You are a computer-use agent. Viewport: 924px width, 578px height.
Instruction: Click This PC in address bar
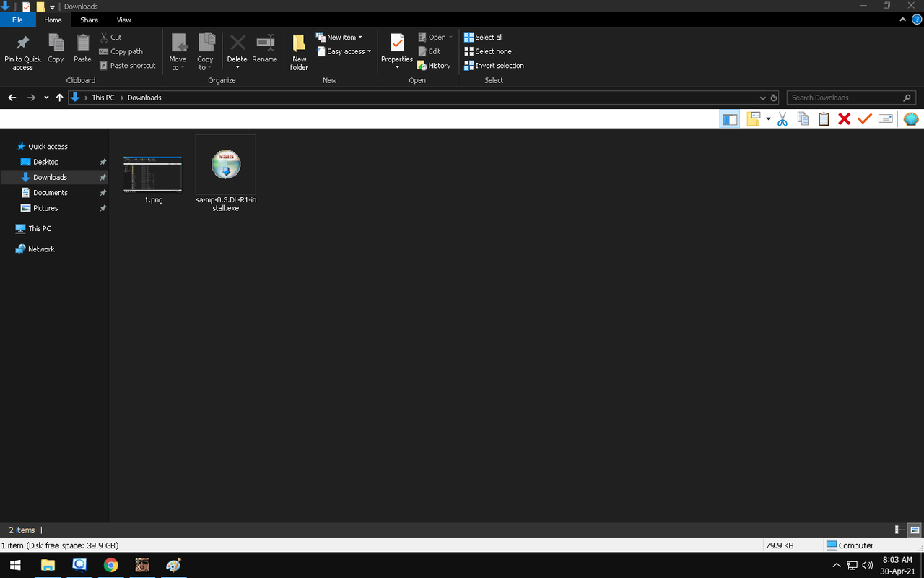pos(103,98)
